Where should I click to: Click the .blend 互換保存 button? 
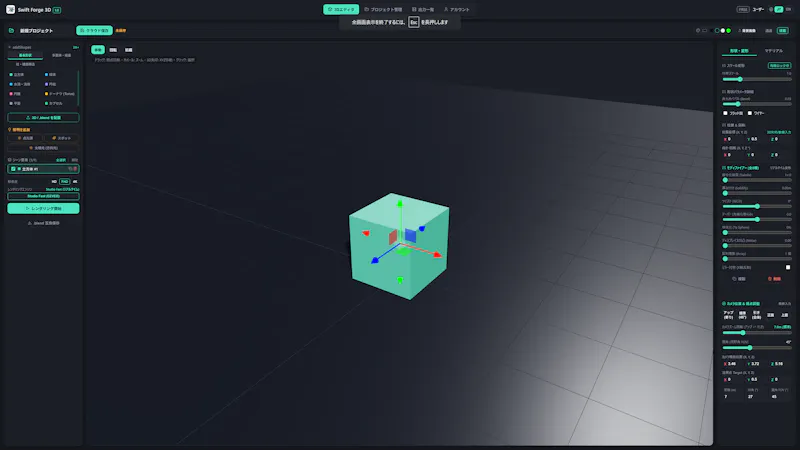[43, 223]
